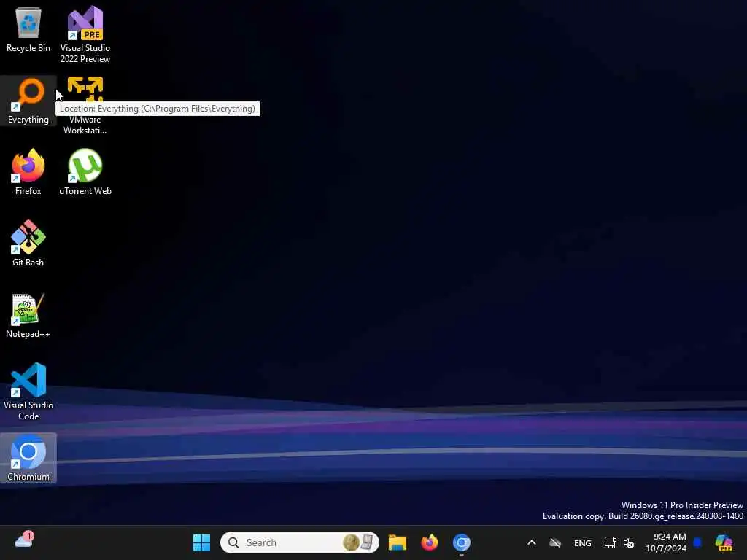Viewport: 747px width, 560px height.
Task: Select the Visual Studio Code shortcut
Action: (x=28, y=392)
